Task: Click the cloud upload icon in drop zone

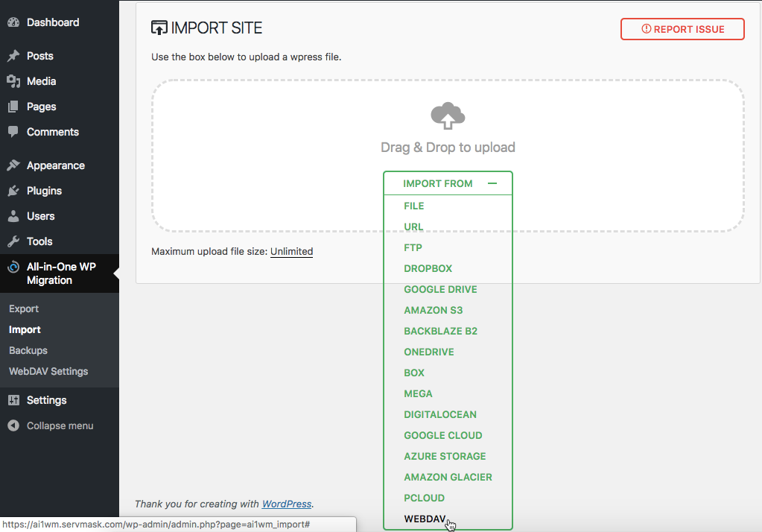Action: click(448, 116)
